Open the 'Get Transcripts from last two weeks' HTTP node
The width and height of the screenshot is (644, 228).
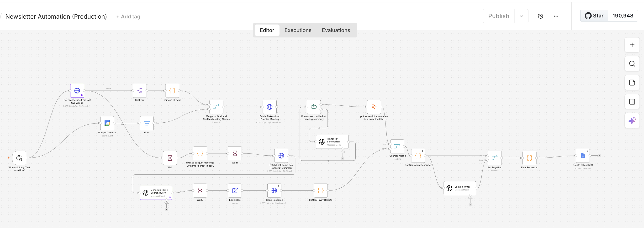click(x=77, y=91)
